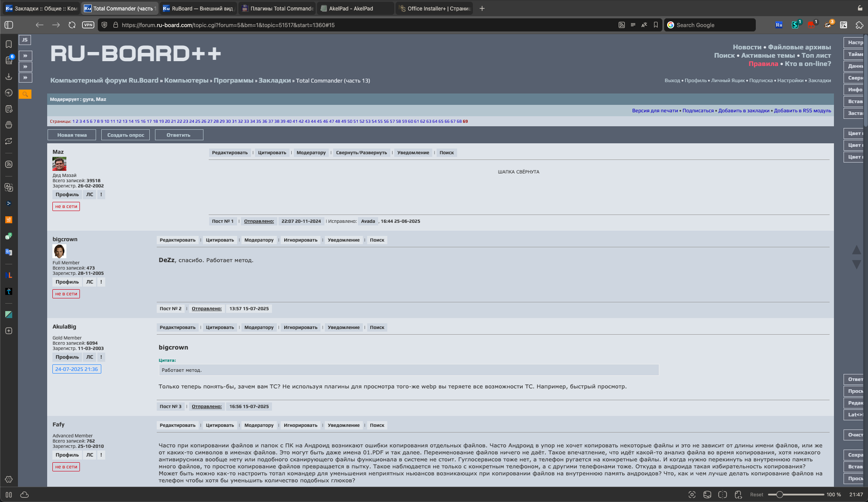
Task: Toggle images via status bar image icon
Action: click(x=707, y=495)
